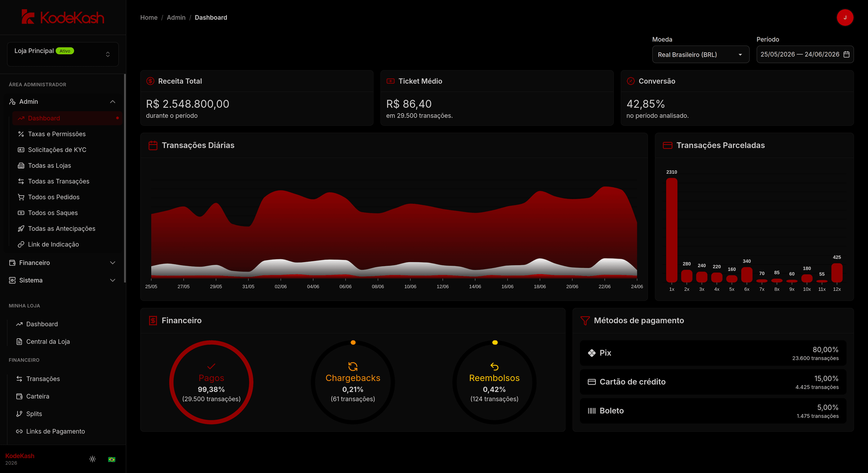Open Todos os Pedidos
The width and height of the screenshot is (868, 473).
click(67, 197)
